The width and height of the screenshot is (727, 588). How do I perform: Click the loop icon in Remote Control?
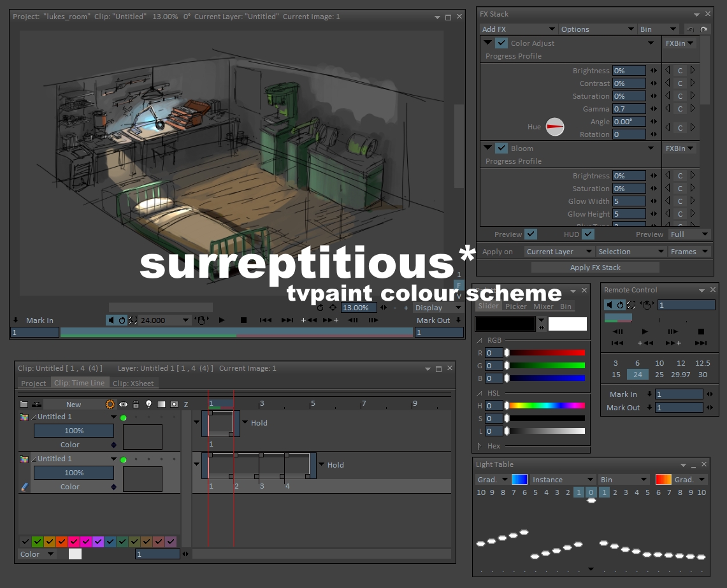point(621,305)
